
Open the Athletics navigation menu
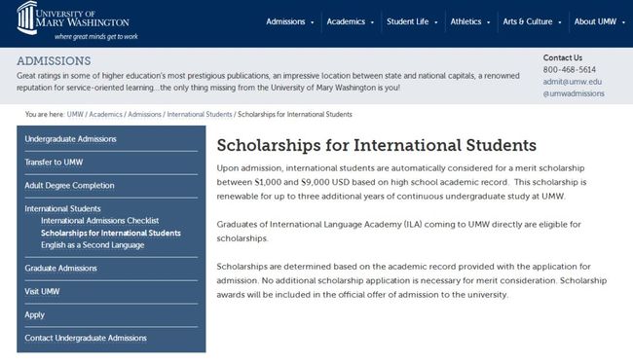click(x=465, y=21)
